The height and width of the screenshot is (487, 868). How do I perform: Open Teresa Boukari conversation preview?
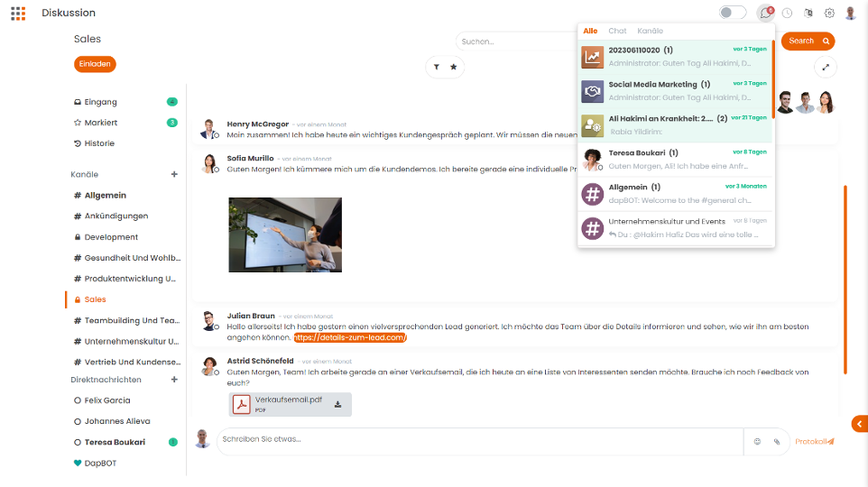pos(675,160)
